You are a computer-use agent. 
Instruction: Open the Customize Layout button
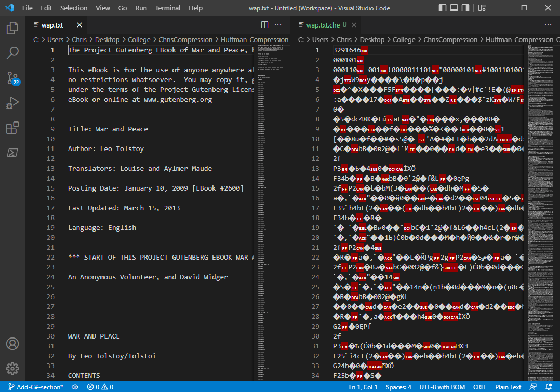point(482,8)
